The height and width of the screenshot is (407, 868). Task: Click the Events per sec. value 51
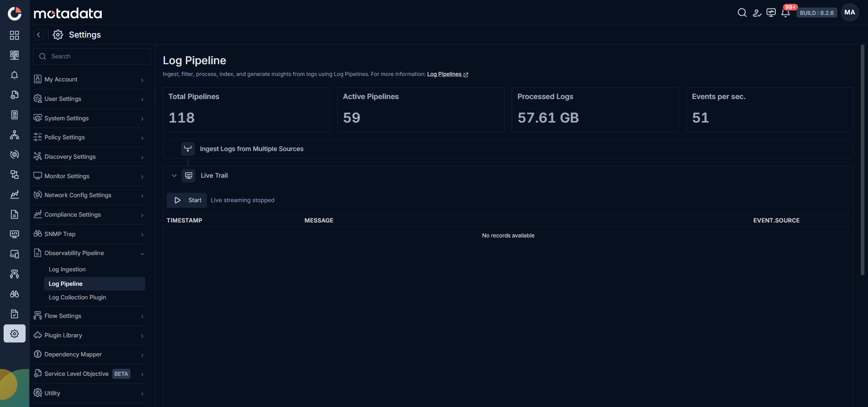(700, 118)
